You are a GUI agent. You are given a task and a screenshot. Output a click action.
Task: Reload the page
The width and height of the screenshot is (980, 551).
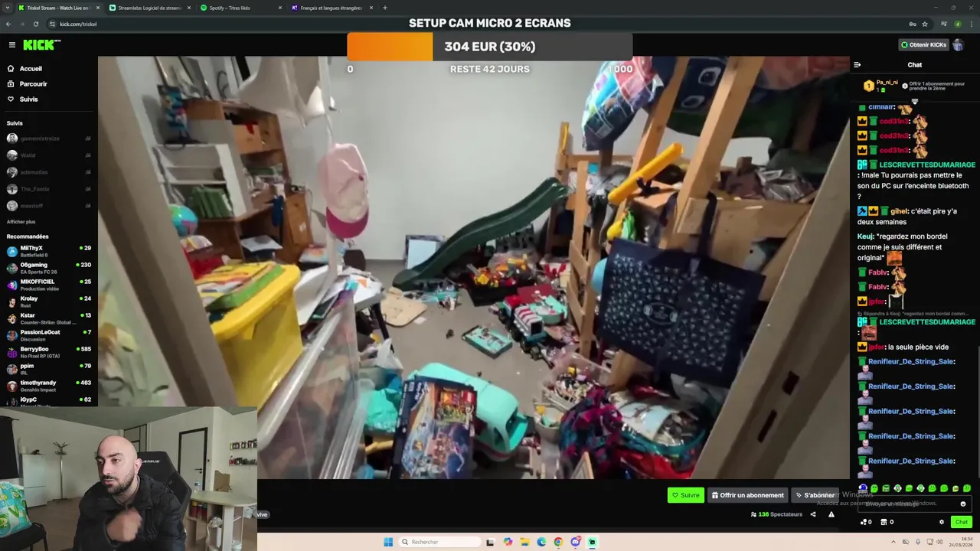click(35, 24)
